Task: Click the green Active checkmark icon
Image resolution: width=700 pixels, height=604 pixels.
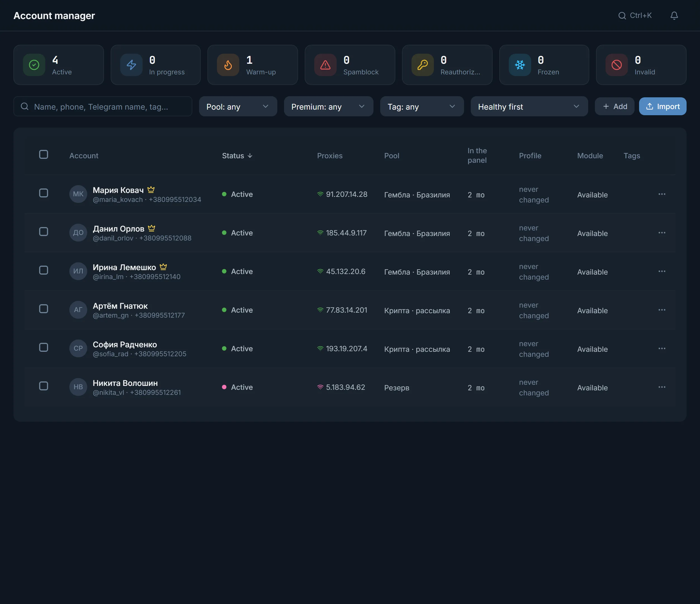Action: 34,65
